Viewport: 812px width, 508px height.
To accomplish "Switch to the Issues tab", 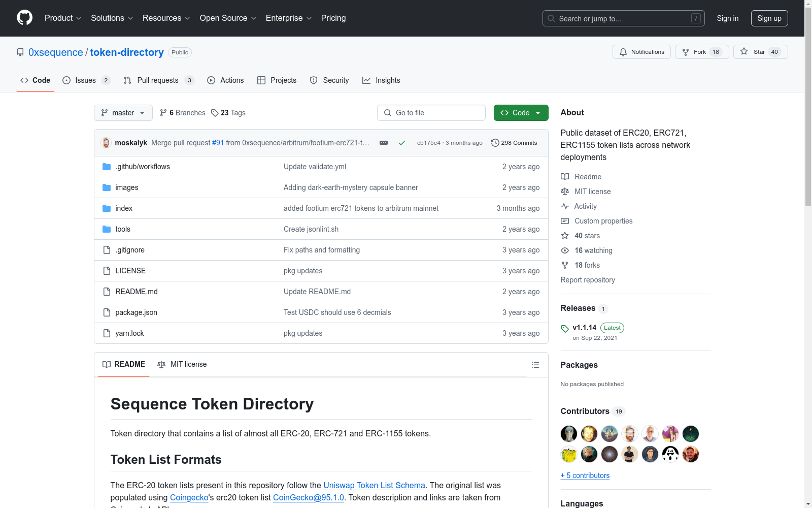I will 86,80.
